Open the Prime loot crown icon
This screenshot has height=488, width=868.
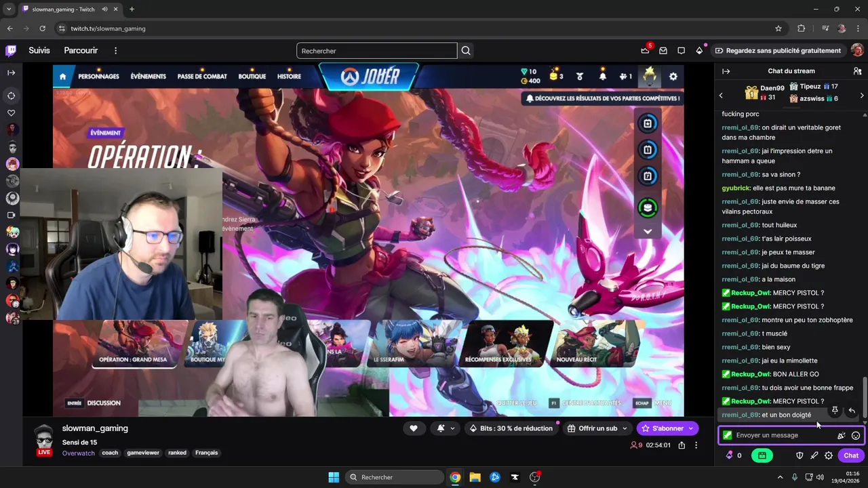(645, 51)
